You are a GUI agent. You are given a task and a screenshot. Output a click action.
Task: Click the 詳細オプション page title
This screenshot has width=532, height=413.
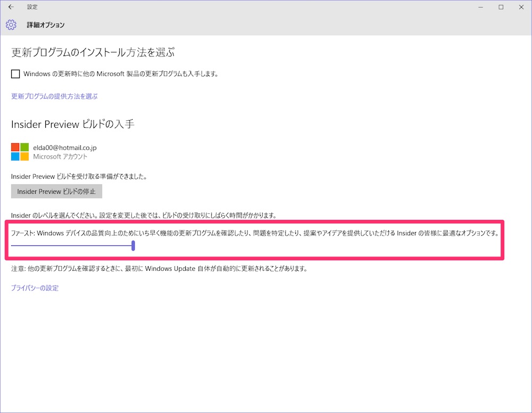pos(46,25)
